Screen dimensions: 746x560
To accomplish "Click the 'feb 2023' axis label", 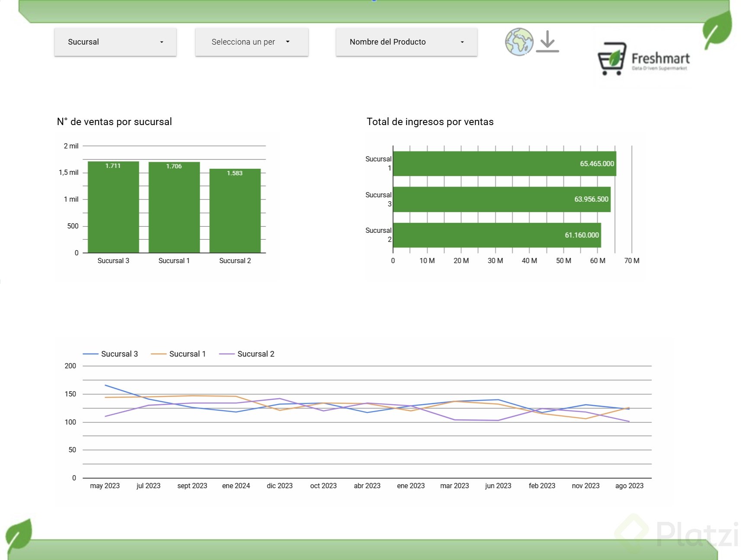I will [x=542, y=486].
